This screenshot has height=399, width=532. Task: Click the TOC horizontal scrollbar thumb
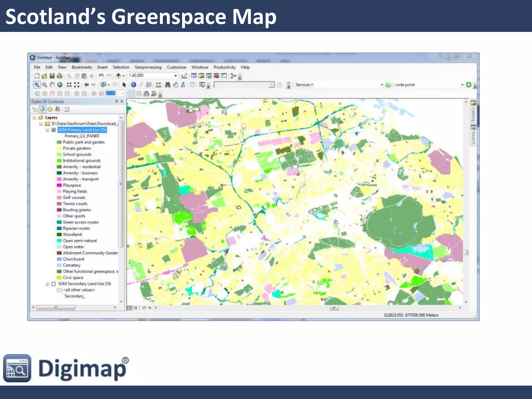56,308
